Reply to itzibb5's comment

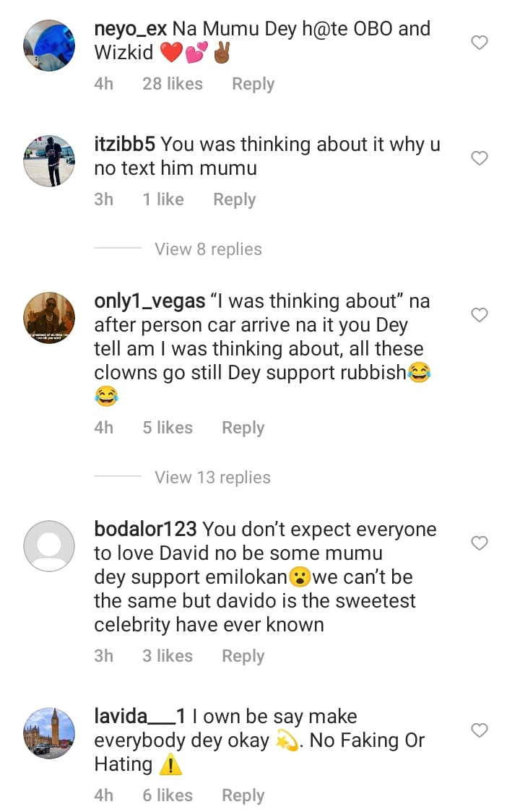[234, 199]
